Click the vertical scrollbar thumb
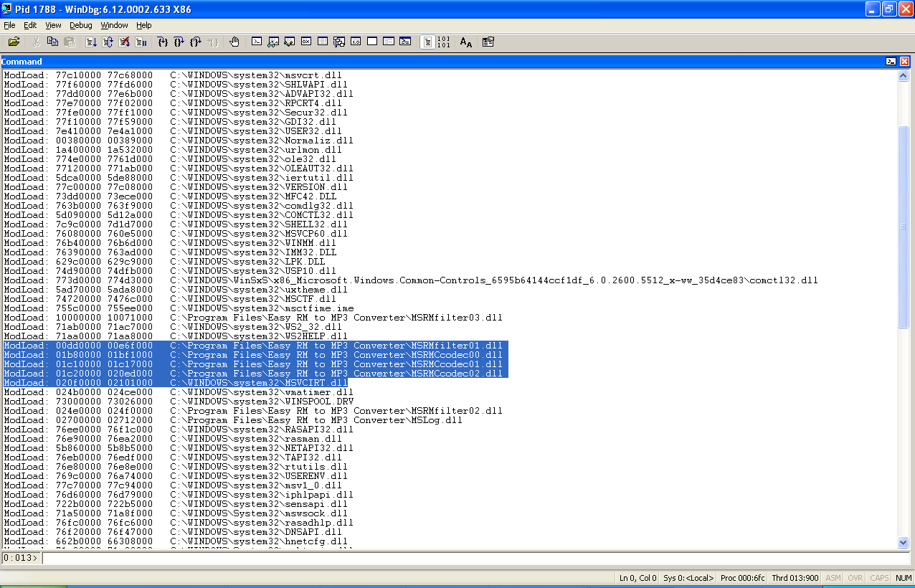This screenshot has height=588, width=915. point(904,227)
